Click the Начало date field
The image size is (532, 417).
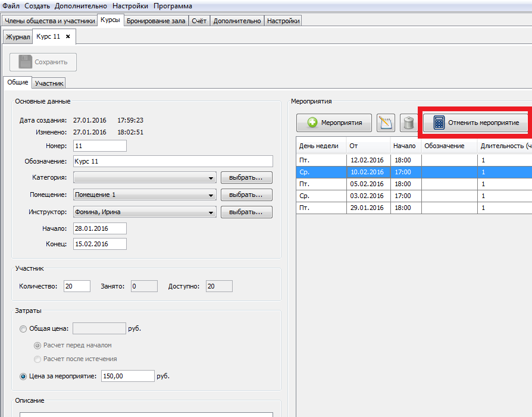(100, 228)
